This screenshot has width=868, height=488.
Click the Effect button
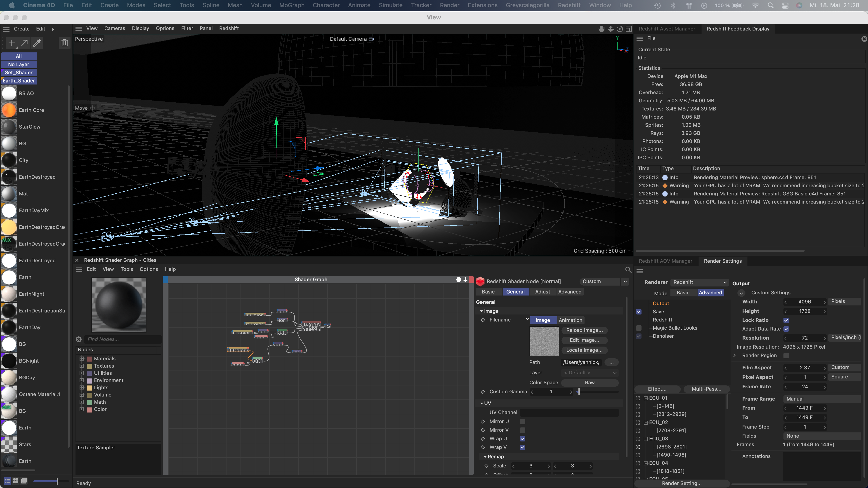click(x=657, y=389)
